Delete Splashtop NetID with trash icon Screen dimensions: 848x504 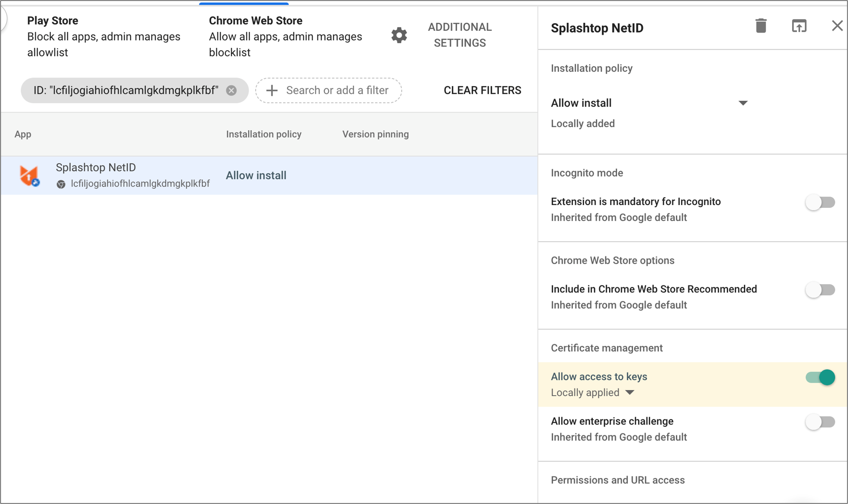click(761, 26)
